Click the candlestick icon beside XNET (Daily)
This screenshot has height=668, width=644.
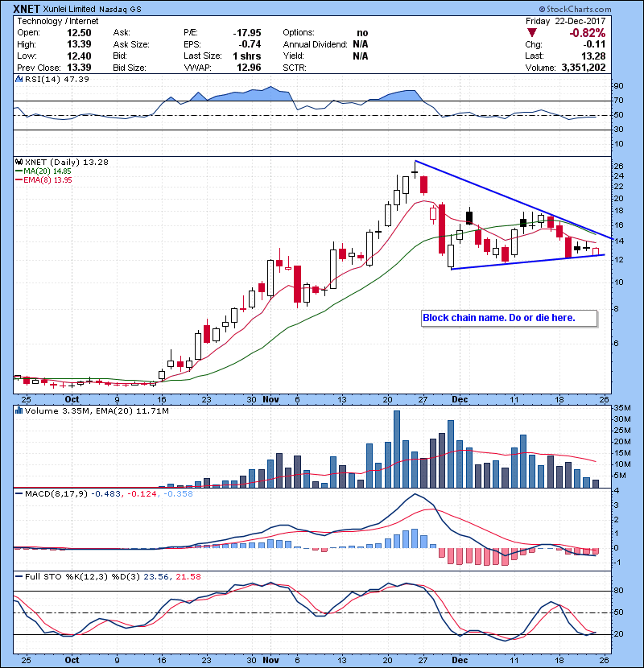coord(19,162)
